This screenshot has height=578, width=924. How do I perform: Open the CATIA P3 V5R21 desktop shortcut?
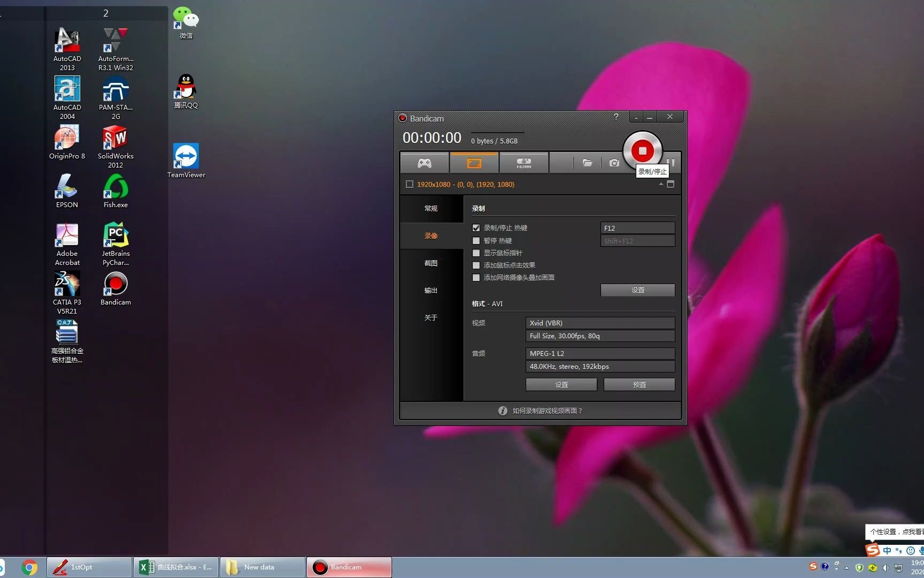click(67, 293)
